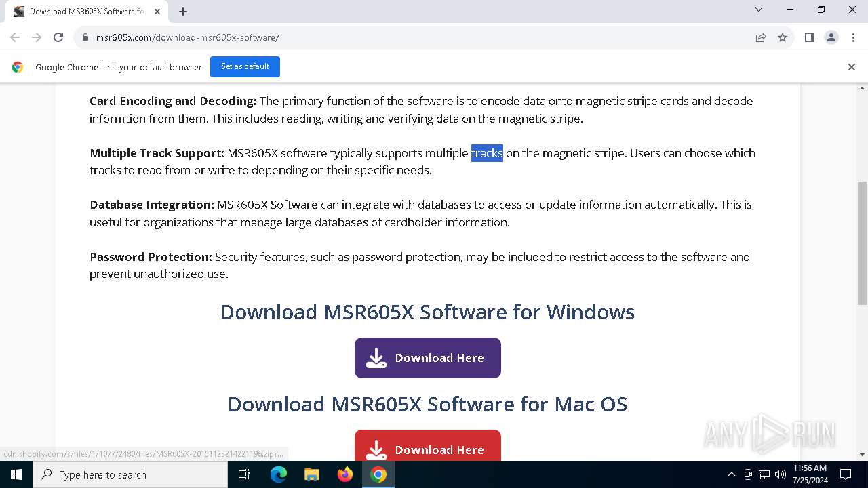This screenshot has height=488, width=868.
Task: Open the volume control tray icon
Action: pyautogui.click(x=780, y=474)
